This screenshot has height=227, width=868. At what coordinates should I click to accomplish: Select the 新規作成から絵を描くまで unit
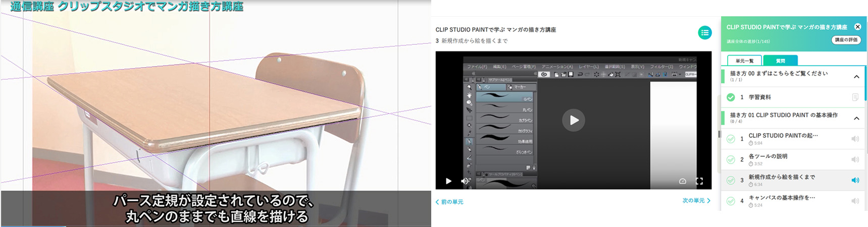[793, 180]
